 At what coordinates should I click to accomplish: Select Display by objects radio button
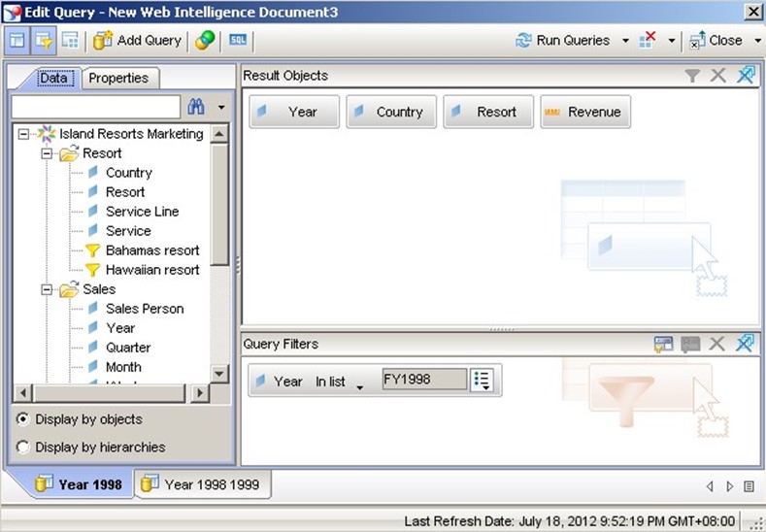click(22, 419)
